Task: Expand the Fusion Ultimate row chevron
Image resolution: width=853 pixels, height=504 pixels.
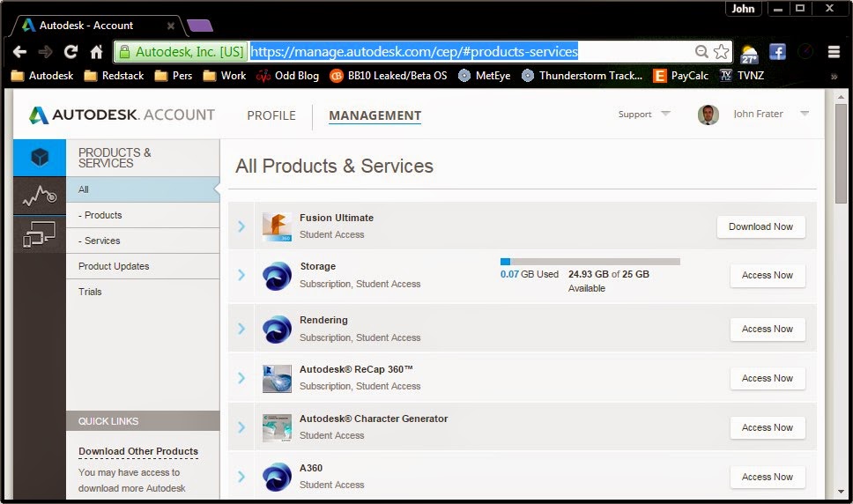Action: click(x=241, y=226)
